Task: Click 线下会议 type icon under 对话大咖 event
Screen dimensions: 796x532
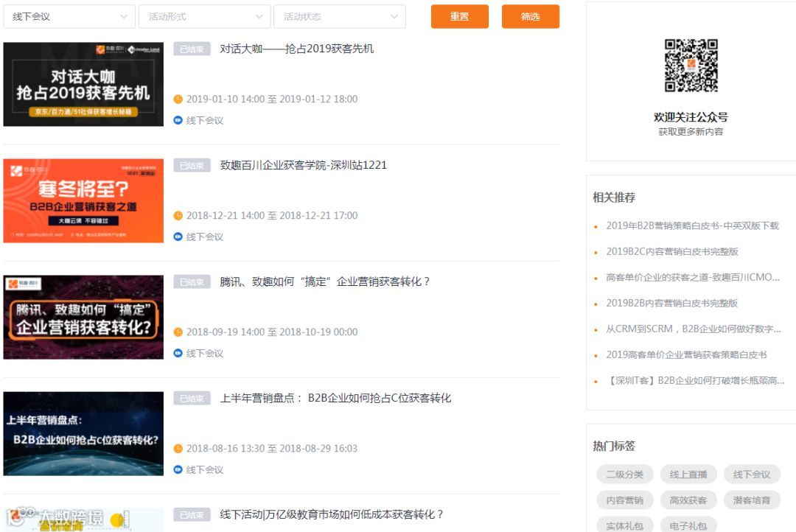Action: click(x=178, y=120)
